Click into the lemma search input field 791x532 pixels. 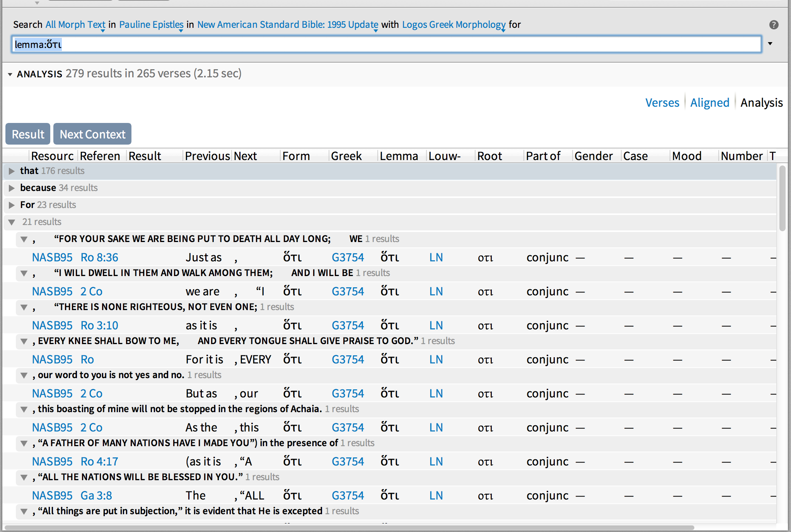(x=387, y=44)
